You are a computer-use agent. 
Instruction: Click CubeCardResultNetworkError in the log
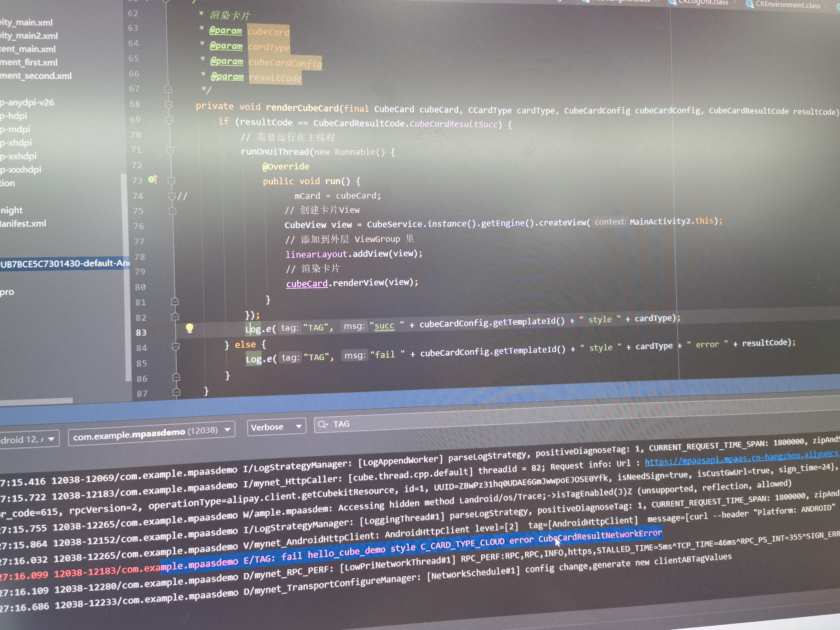click(x=600, y=536)
